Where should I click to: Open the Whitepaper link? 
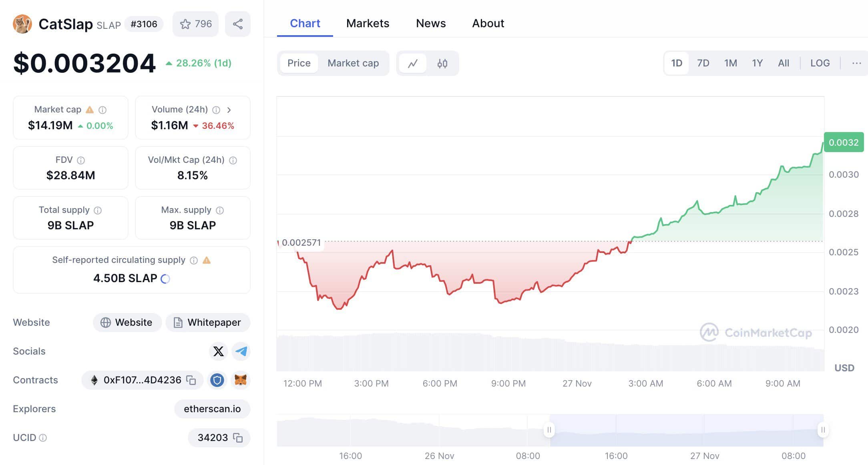208,323
